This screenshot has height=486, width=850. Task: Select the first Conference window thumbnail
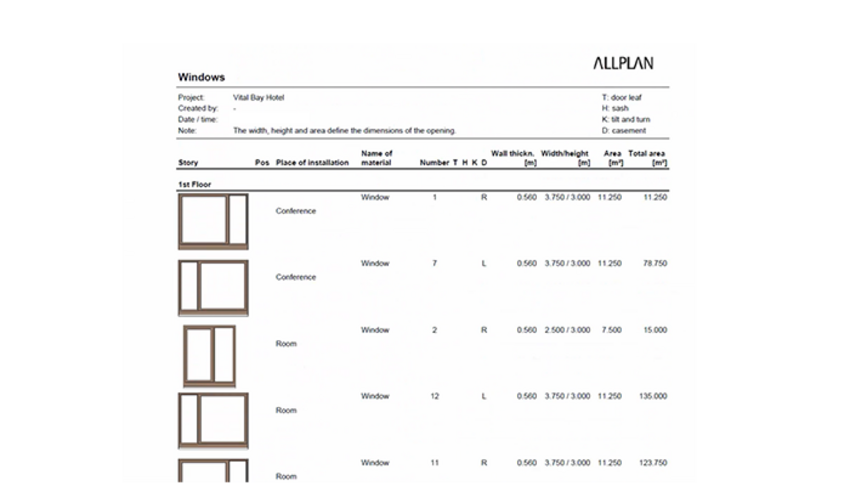click(x=213, y=220)
